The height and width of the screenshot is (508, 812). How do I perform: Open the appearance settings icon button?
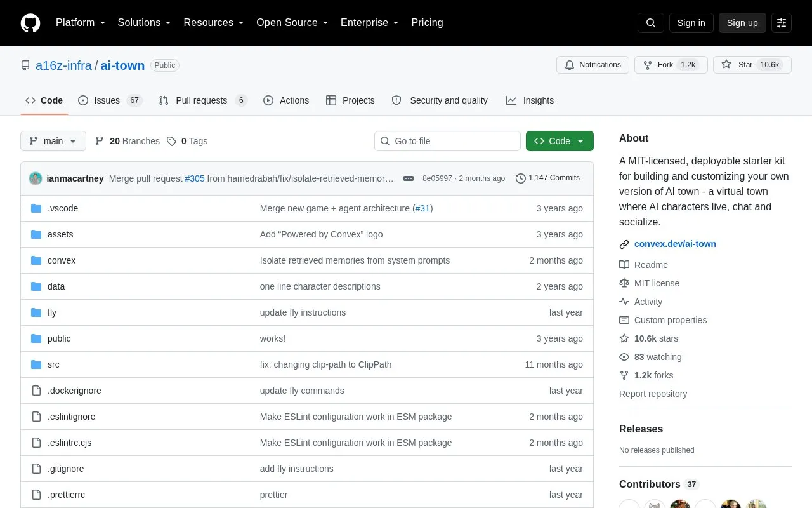tap(782, 23)
